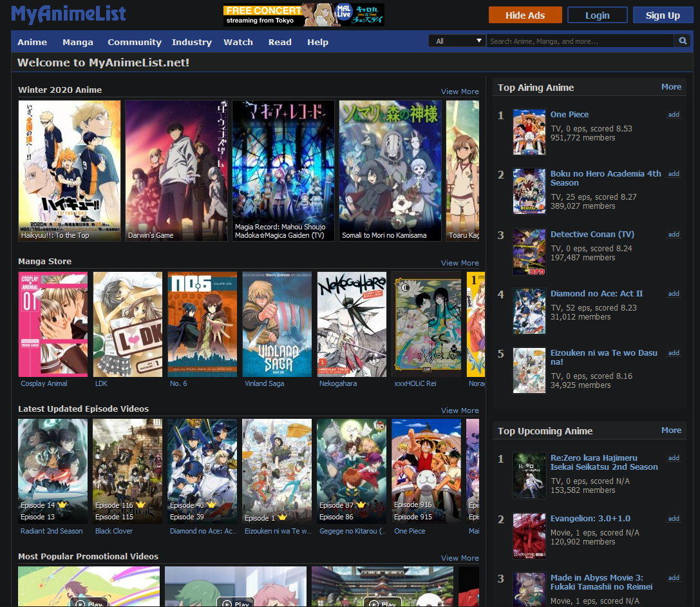Open One Piece thumbnail in Top Airing

pyautogui.click(x=529, y=132)
